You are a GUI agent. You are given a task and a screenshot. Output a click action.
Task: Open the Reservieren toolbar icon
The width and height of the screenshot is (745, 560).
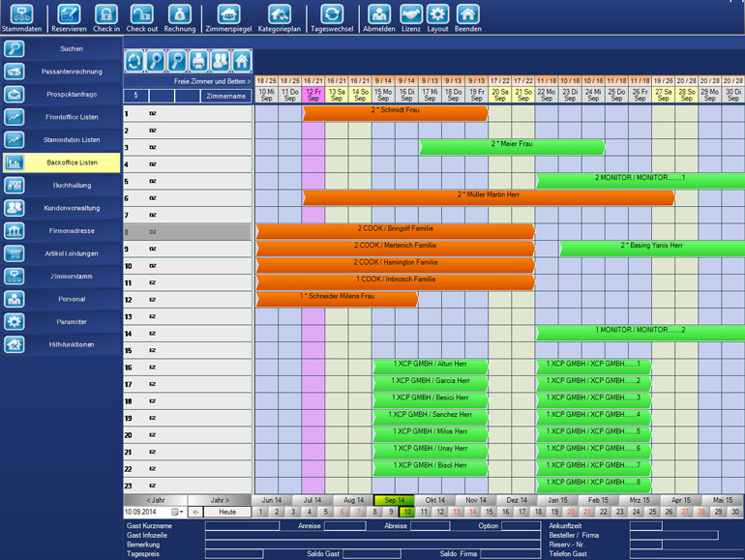(x=70, y=15)
